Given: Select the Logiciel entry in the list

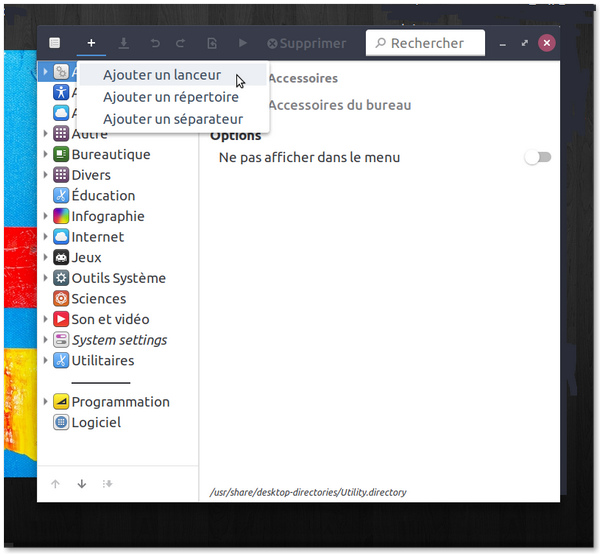Looking at the screenshot, I should pyautogui.click(x=95, y=423).
